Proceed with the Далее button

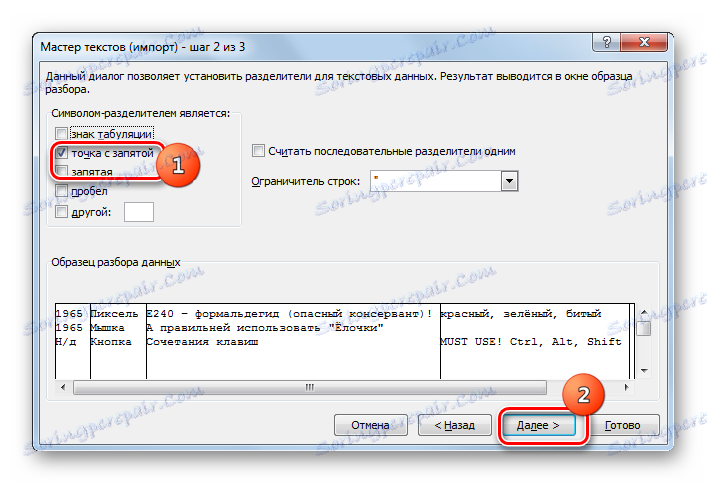pos(538,425)
